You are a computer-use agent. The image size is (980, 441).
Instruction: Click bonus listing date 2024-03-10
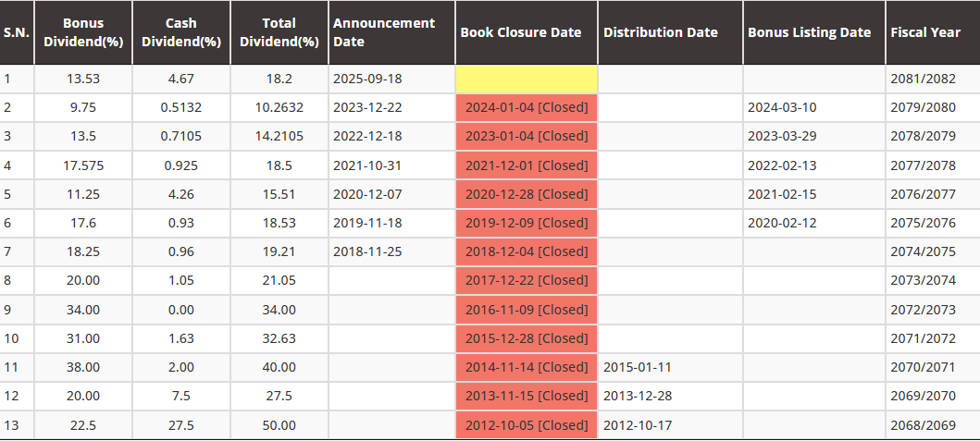782,107
